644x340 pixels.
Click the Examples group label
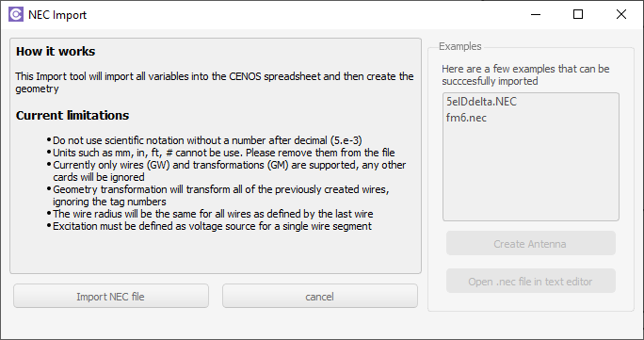pos(460,46)
